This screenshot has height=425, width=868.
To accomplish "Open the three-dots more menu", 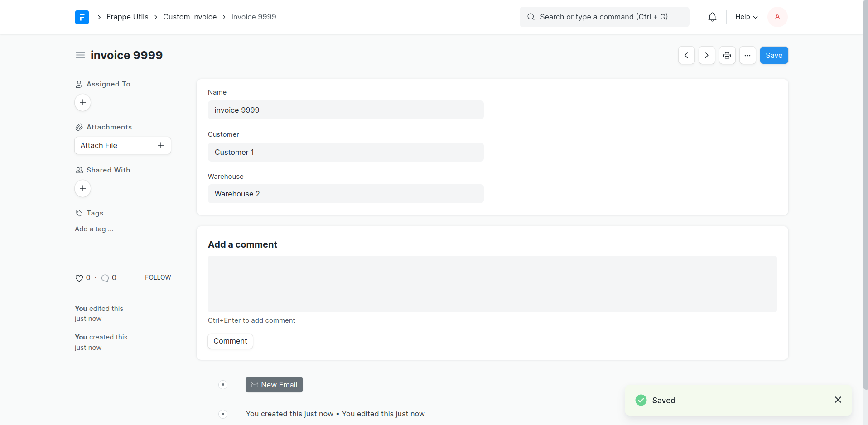I will coord(747,55).
